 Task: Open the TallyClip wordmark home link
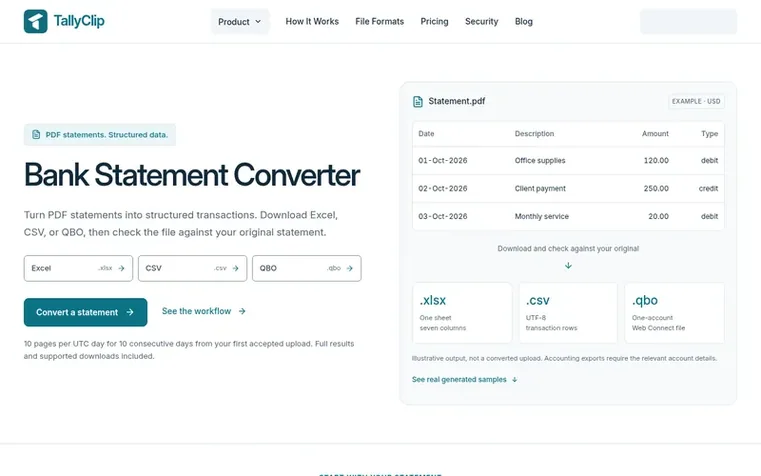click(79, 21)
